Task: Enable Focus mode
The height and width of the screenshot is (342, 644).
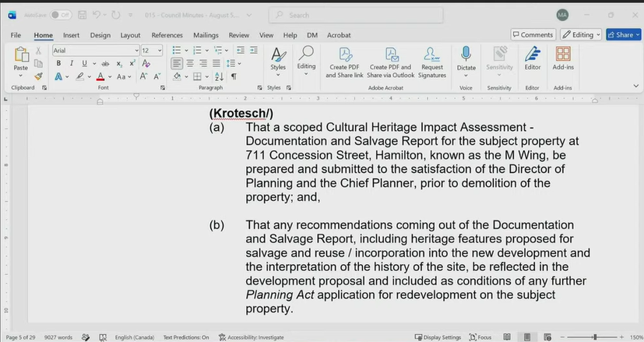Action: point(480,337)
